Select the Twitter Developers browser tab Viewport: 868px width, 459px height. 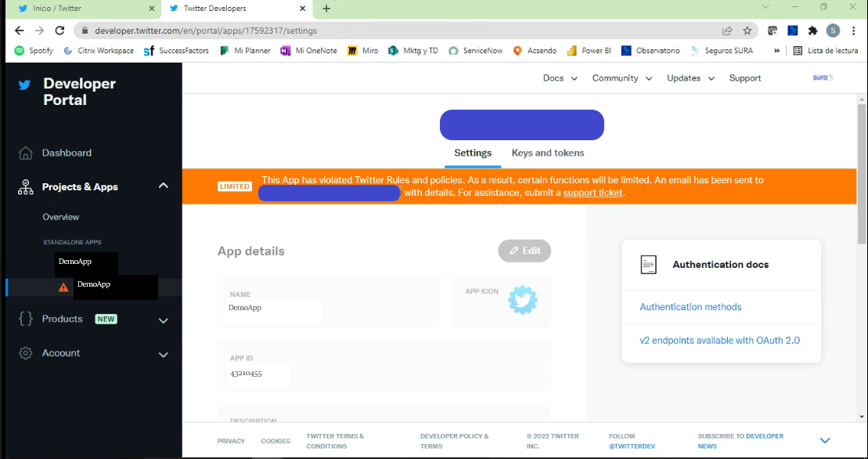coord(237,9)
